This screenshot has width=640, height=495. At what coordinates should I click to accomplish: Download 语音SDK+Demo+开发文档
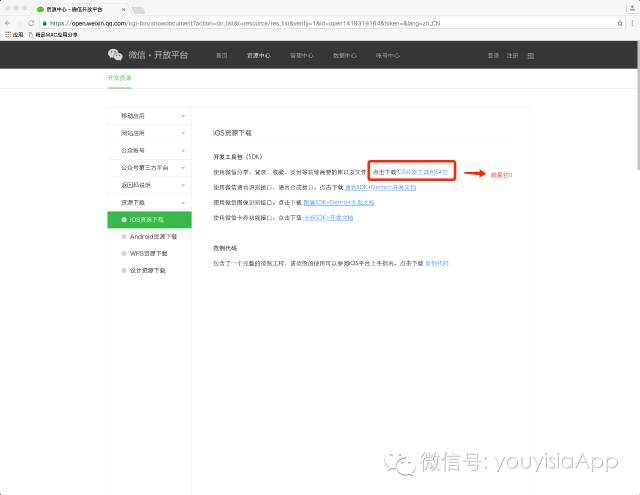[380, 188]
